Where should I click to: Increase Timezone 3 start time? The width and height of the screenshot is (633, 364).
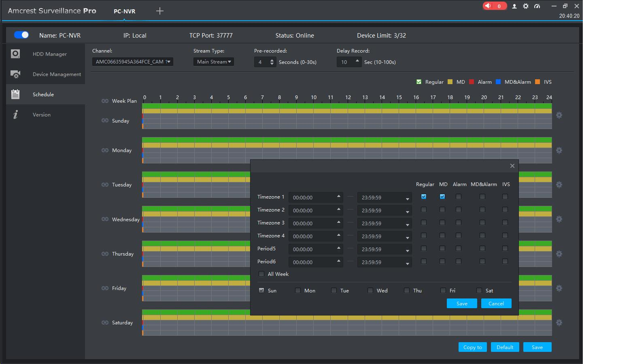coord(339,222)
